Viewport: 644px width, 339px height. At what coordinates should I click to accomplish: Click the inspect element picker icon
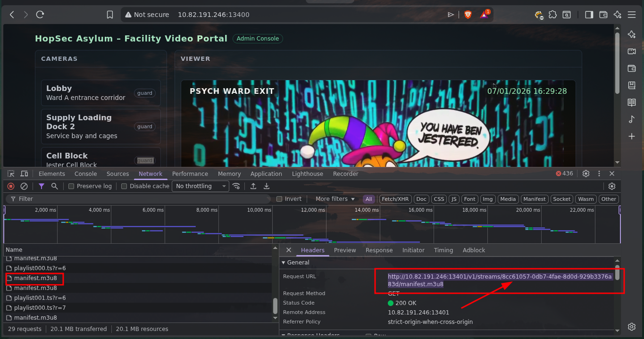point(11,174)
